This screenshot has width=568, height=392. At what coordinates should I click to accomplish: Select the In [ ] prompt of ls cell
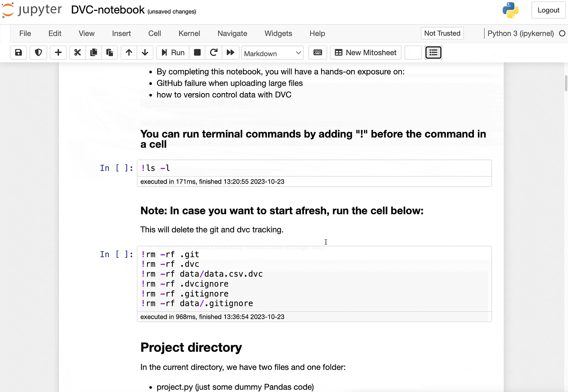[116, 168]
